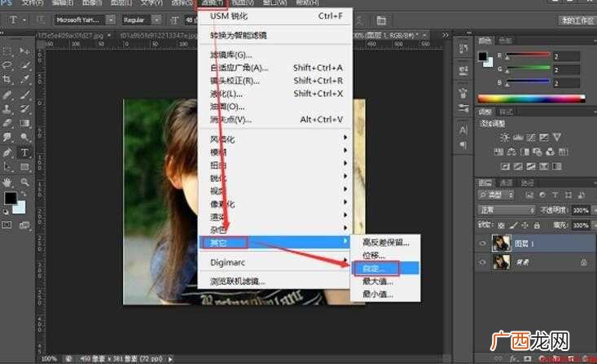Viewport: 597px width, 364px height.
Task: Click the color spectrum ramp bar
Action: coord(532,99)
